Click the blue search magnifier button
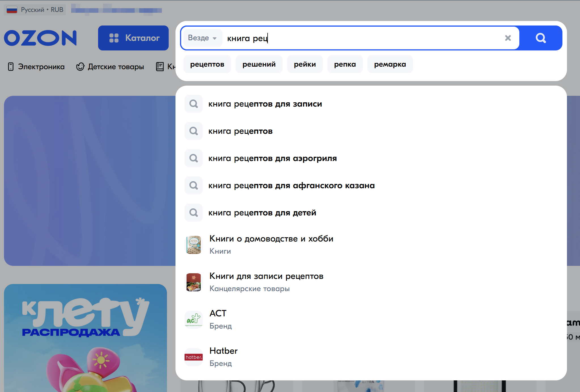Image resolution: width=580 pixels, height=392 pixels. [541, 38]
